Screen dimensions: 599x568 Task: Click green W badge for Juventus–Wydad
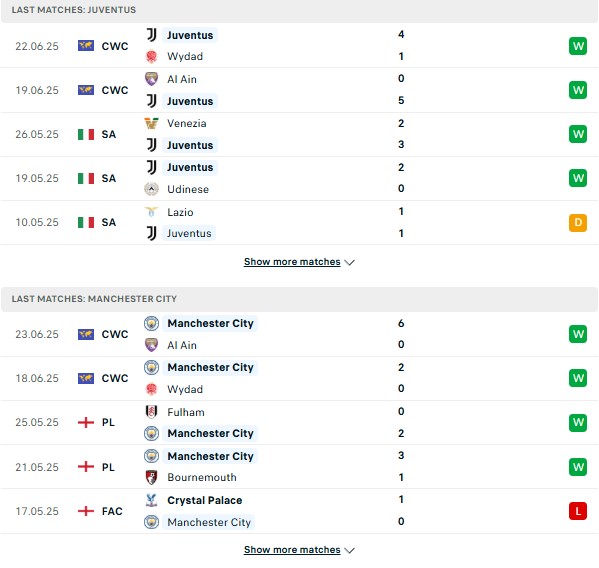pos(578,46)
